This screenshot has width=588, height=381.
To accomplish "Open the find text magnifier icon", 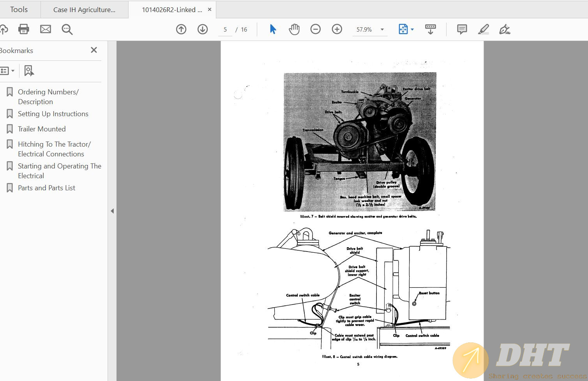I will pos(67,29).
